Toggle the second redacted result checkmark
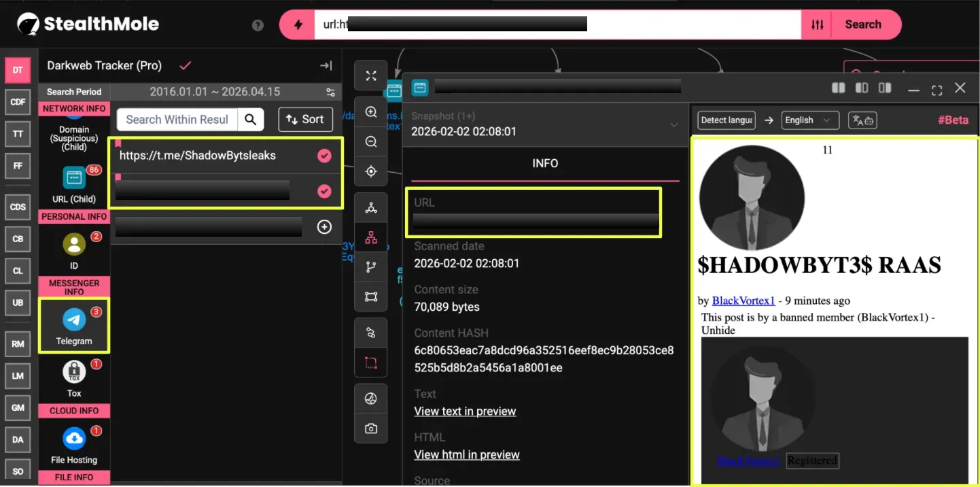 click(x=324, y=191)
